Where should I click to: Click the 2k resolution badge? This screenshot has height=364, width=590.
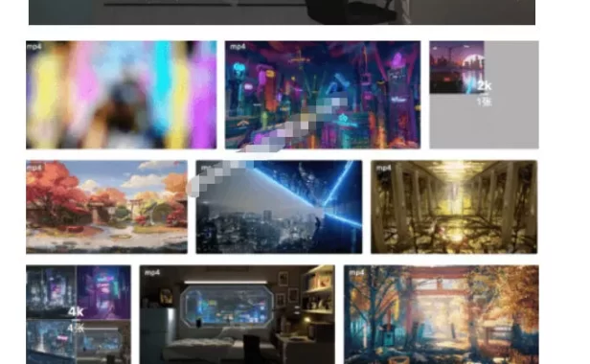pyautogui.click(x=484, y=86)
